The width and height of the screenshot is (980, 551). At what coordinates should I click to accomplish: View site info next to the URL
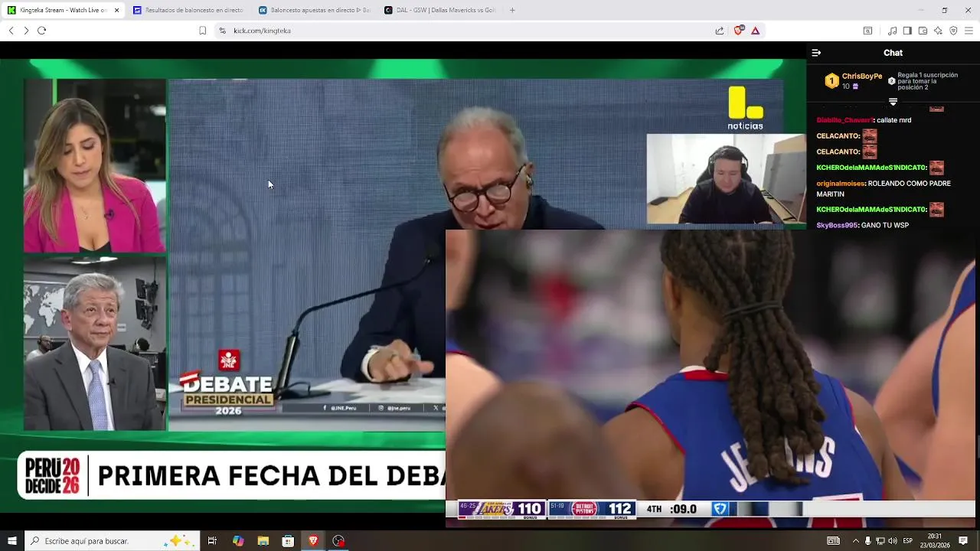(222, 31)
